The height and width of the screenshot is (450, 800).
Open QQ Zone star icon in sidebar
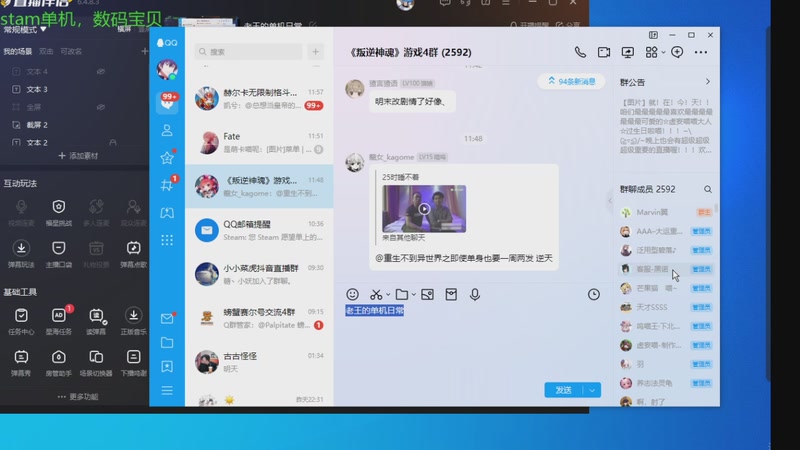point(167,158)
